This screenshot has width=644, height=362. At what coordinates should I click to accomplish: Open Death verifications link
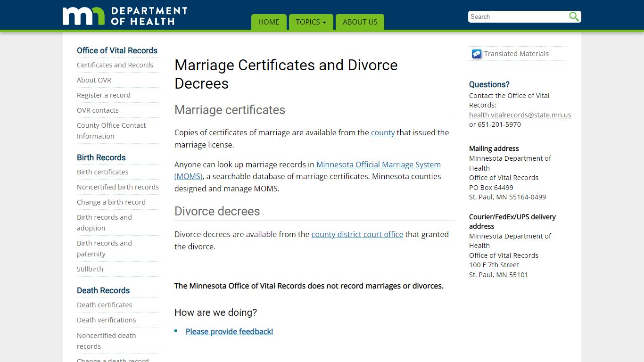(107, 320)
